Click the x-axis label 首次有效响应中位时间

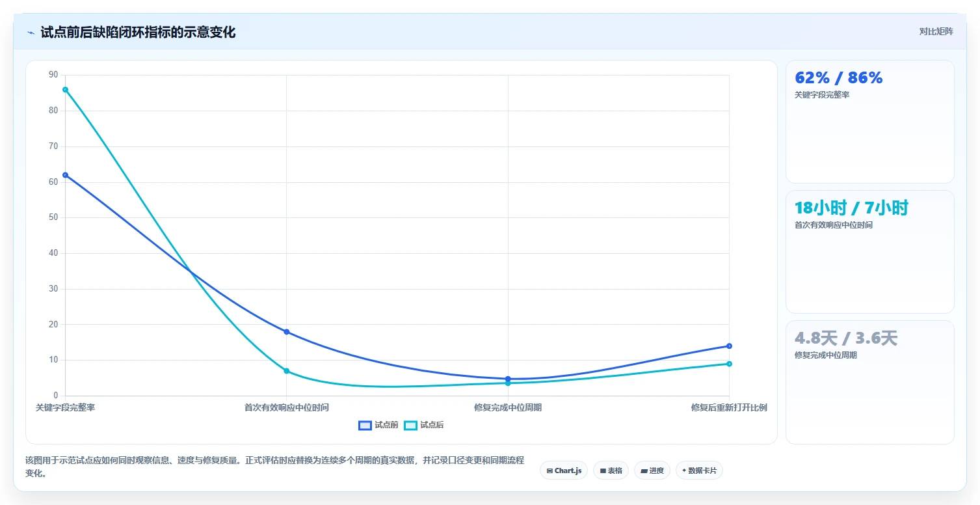286,407
